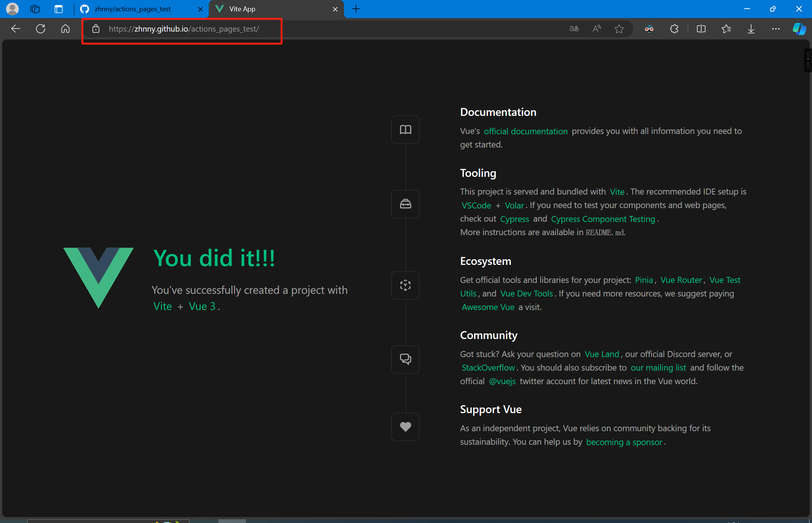Open the user profile menu
Image resolution: width=812 pixels, height=523 pixels.
coord(12,9)
